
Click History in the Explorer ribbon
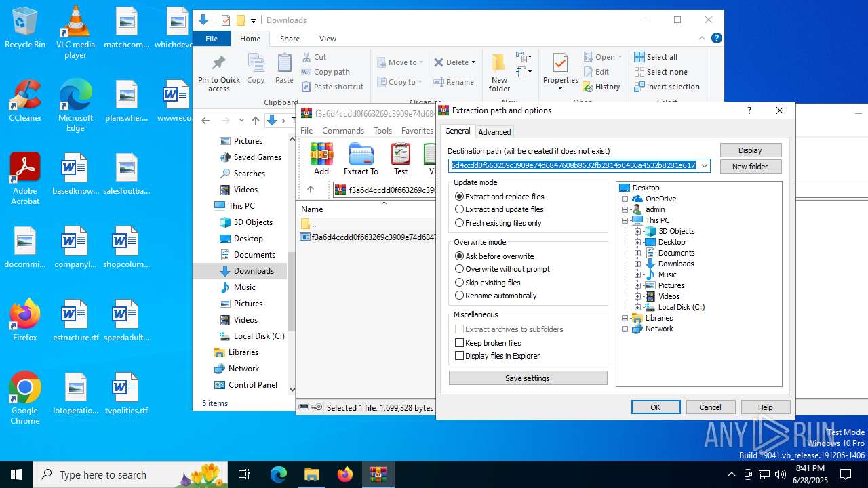[x=601, y=87]
